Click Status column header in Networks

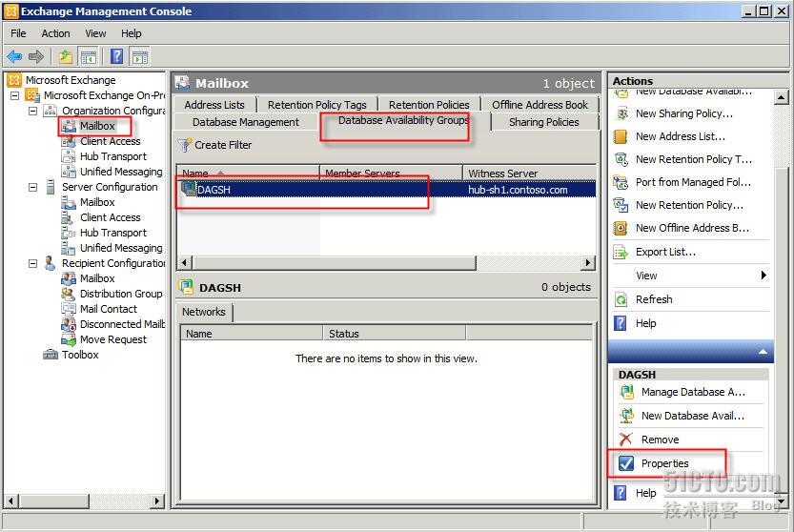click(x=394, y=334)
